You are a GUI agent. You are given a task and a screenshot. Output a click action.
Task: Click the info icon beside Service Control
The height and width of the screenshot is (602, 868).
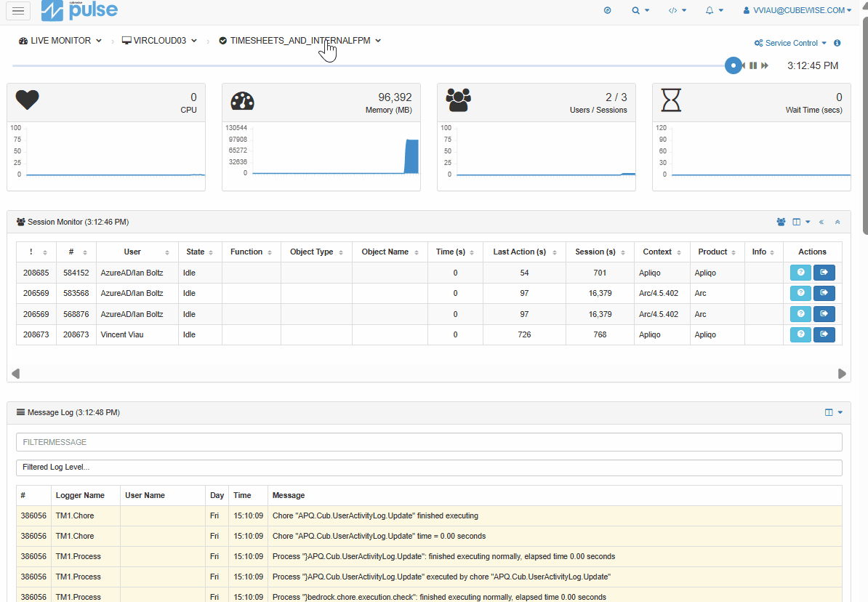[837, 43]
